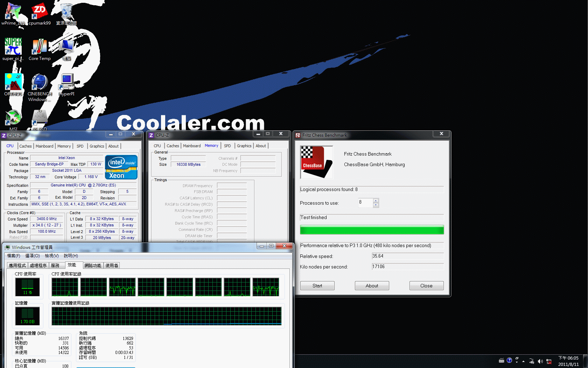Click the Show Desktop strip at the taskbar end

point(585,361)
